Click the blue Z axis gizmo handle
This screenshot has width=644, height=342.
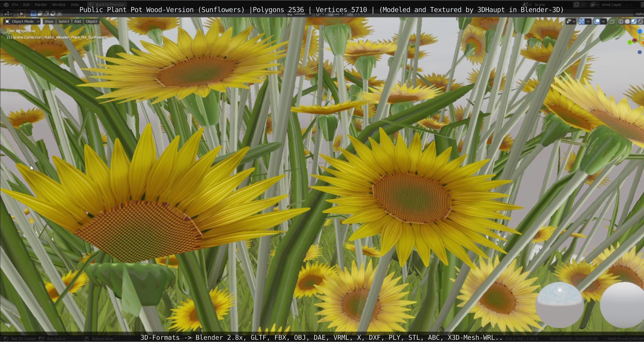coord(640,31)
